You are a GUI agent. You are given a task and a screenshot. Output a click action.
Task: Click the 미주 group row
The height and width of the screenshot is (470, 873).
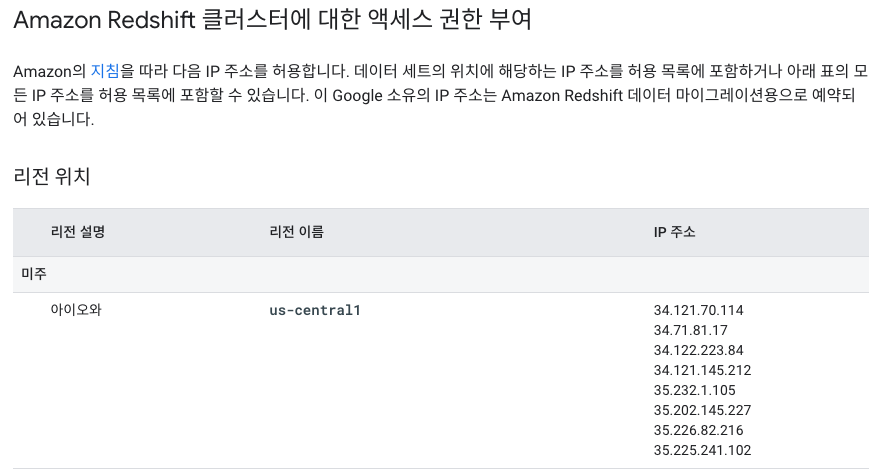pos(440,274)
